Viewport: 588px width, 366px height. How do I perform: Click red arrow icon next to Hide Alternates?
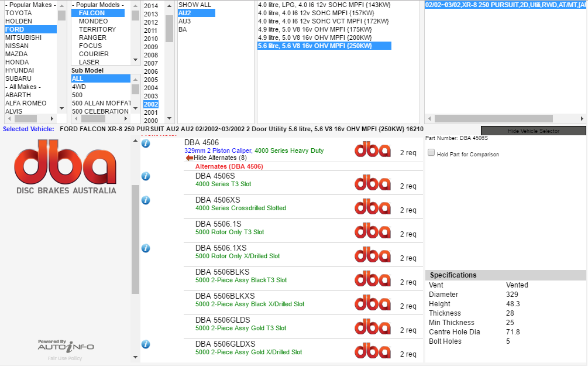pos(189,158)
